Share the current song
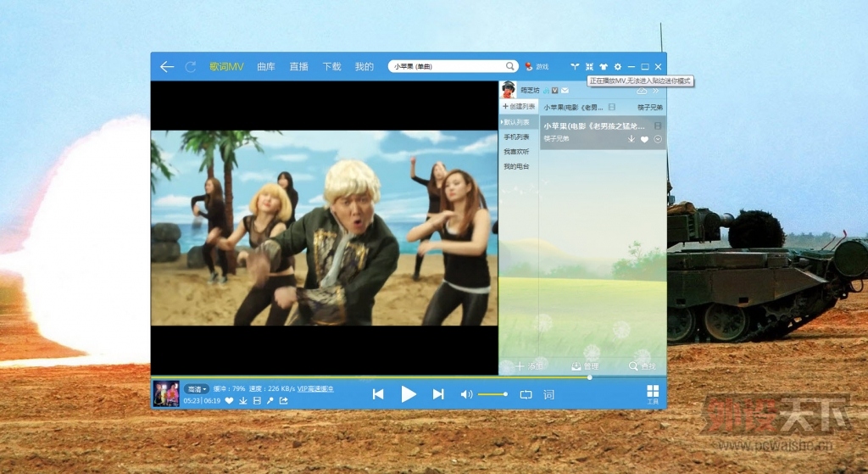The width and height of the screenshot is (868, 474). click(284, 400)
